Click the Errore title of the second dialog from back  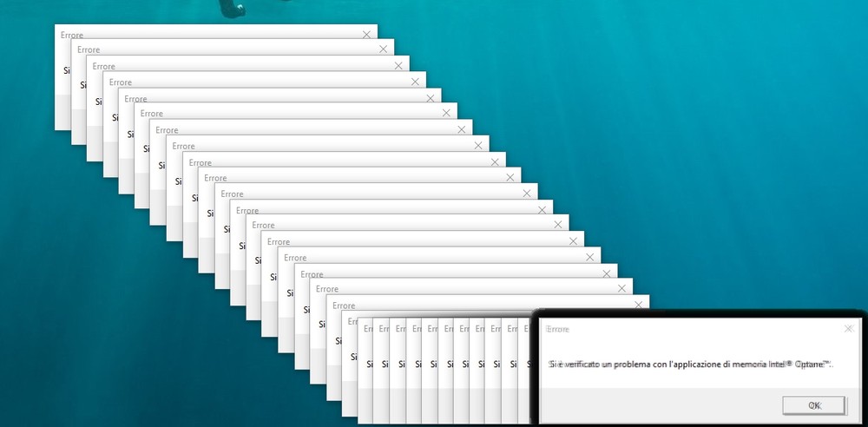point(89,50)
